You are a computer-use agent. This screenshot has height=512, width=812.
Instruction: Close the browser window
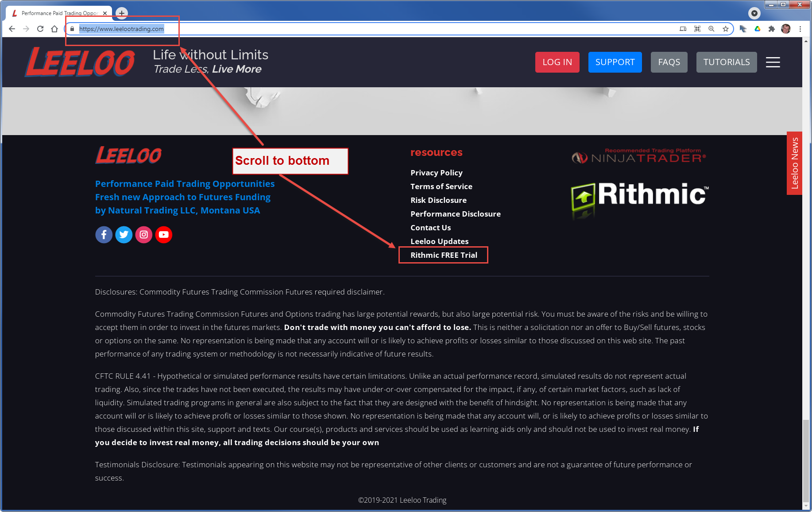click(800, 4)
